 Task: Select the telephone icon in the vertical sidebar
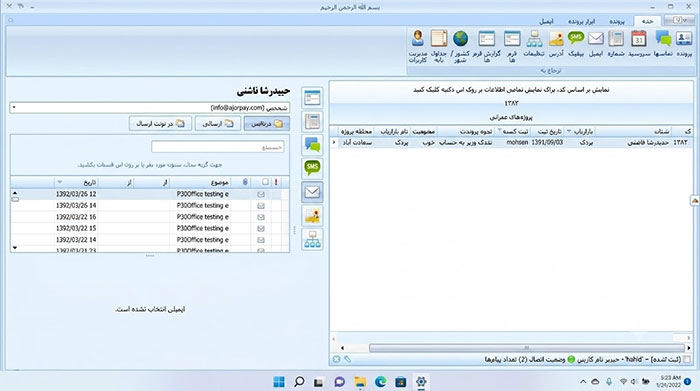tap(312, 121)
